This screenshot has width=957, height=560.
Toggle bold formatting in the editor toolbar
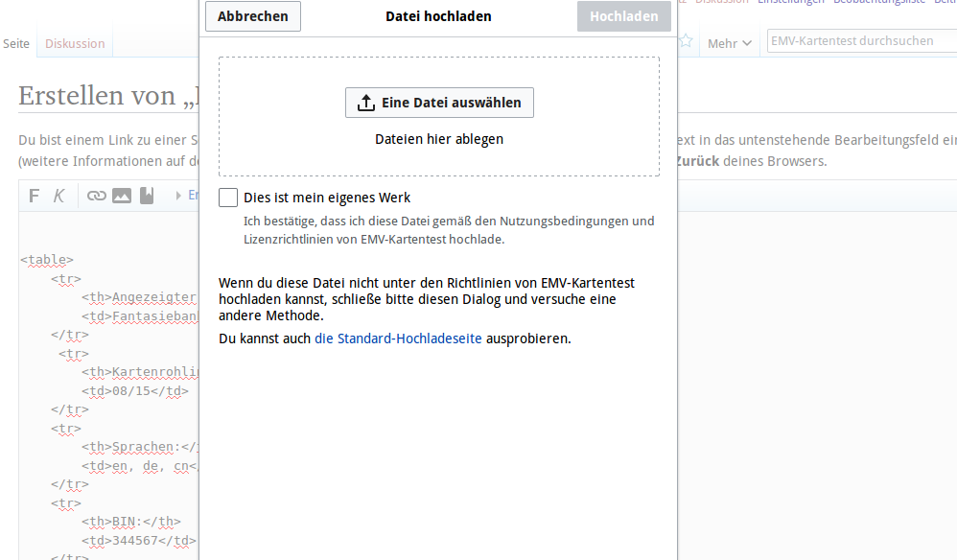35,196
